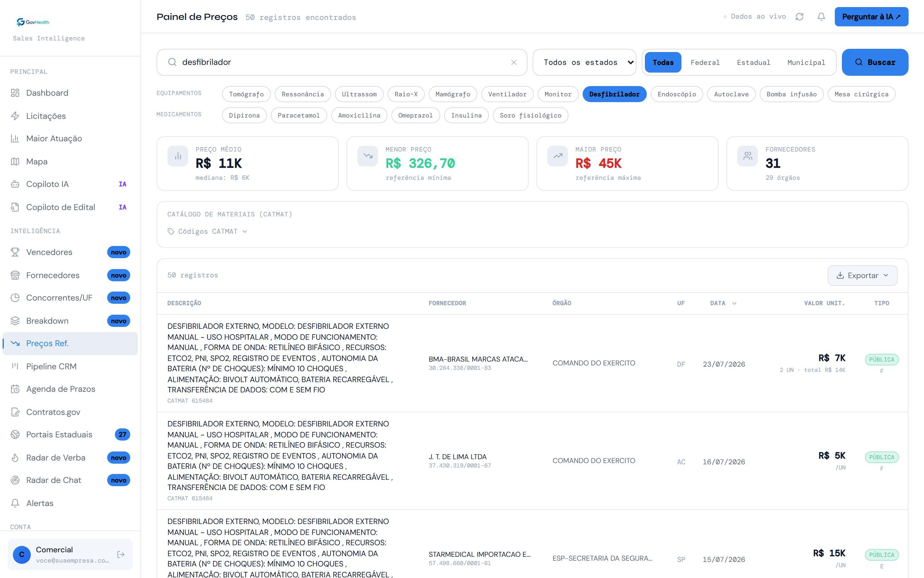Click the Vencedores trophy icon
The height and width of the screenshot is (578, 924).
coord(15,252)
